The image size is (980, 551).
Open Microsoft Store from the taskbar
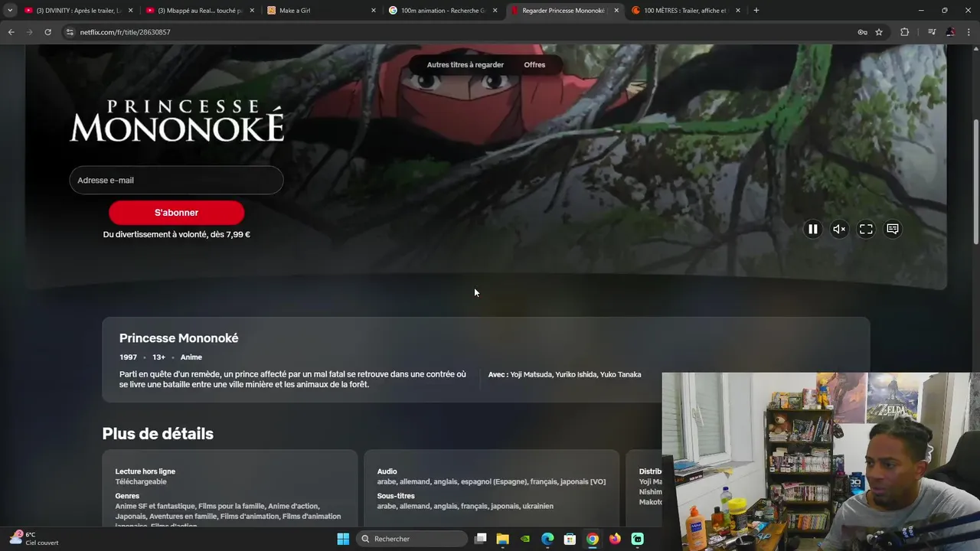(570, 539)
